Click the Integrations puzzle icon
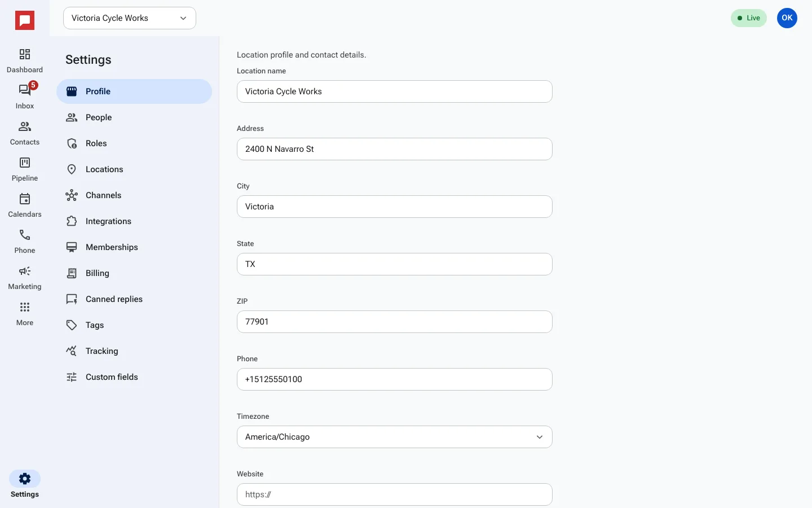This screenshot has width=812, height=508. pyautogui.click(x=72, y=221)
